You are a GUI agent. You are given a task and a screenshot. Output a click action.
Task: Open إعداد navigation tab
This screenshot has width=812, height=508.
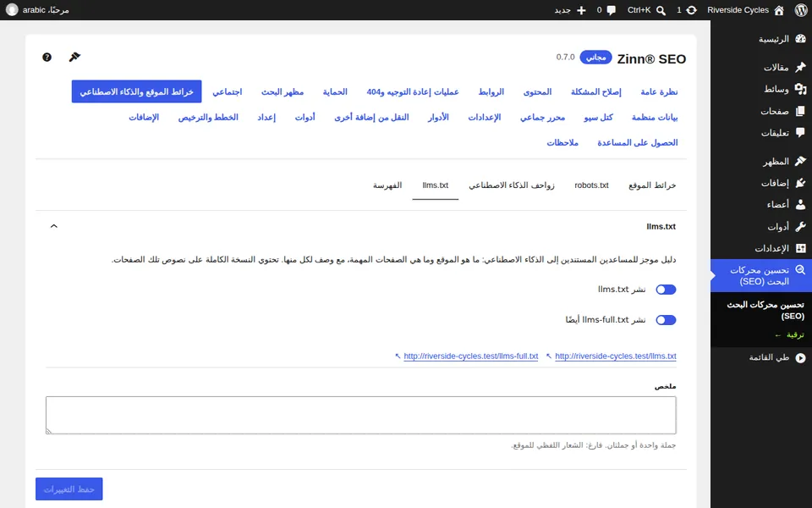266,117
